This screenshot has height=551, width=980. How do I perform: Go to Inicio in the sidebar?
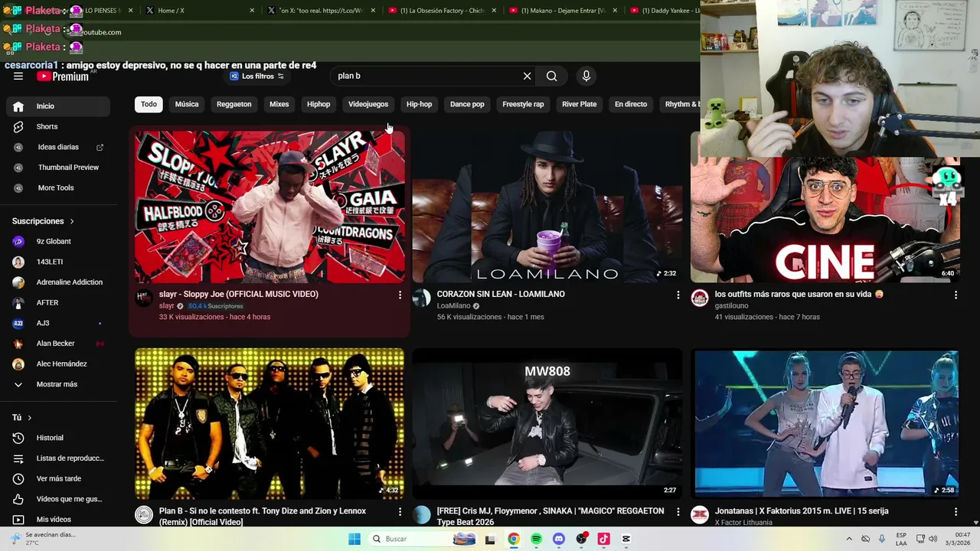tap(58, 106)
